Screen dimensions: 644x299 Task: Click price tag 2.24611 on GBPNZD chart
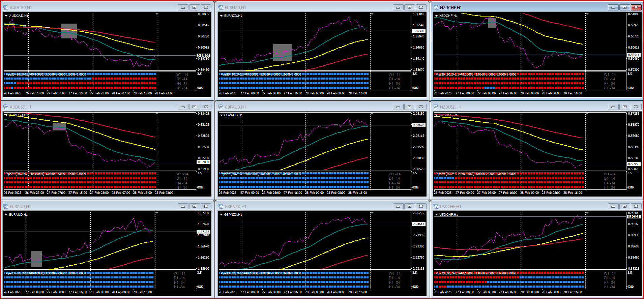click(418, 224)
